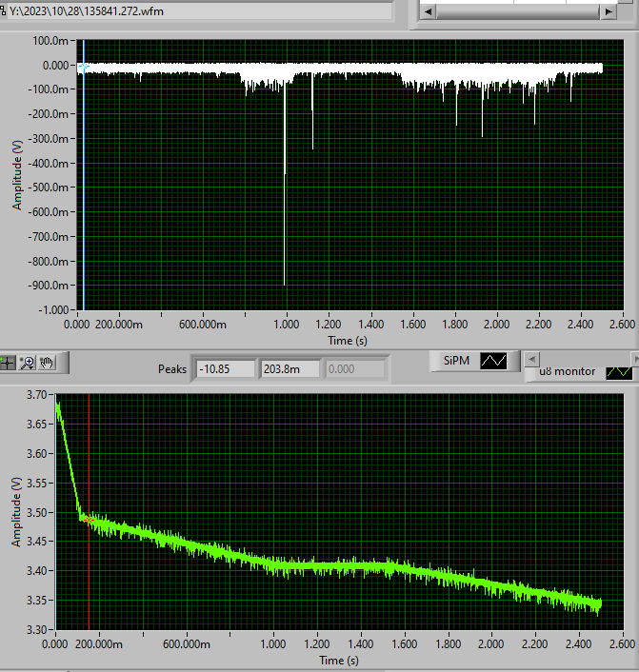Click the u8 monitor legend label
Viewport: 639px width, 672px height.
pos(567,371)
